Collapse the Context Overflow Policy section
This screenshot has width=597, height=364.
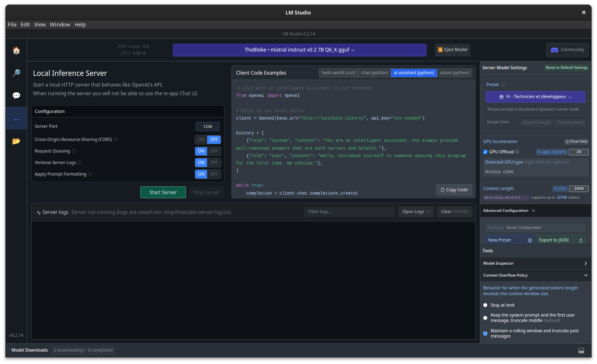pos(536,275)
